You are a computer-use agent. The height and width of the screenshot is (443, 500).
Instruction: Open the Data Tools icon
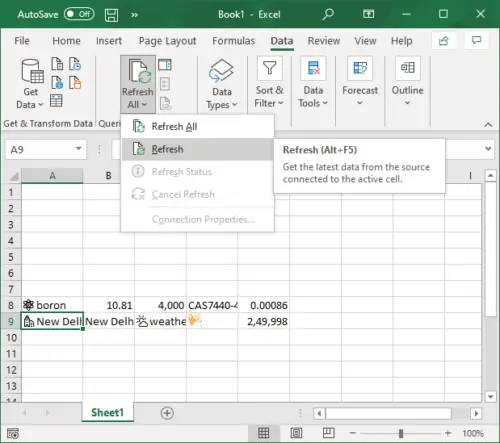313,68
